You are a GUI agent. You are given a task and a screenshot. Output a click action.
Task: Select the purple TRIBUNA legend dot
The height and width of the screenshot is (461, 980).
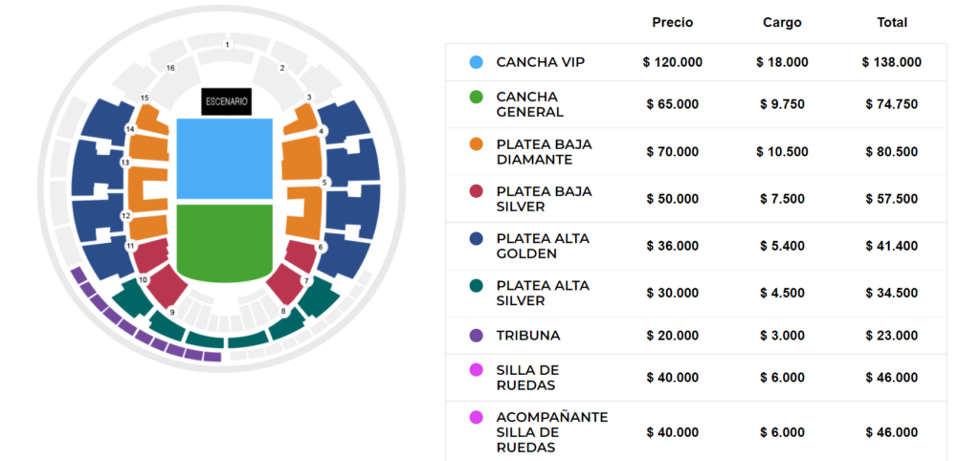(x=477, y=336)
